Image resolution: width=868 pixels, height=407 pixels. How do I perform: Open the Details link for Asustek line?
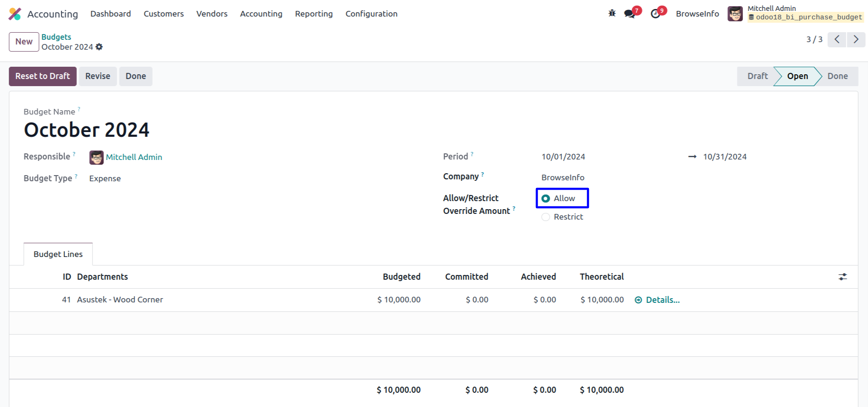click(662, 300)
